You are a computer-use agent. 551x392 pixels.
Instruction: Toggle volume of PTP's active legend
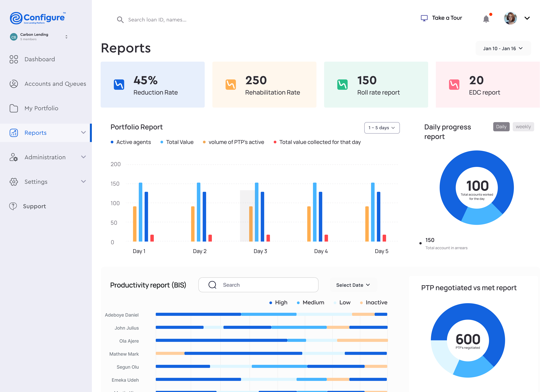(x=234, y=142)
